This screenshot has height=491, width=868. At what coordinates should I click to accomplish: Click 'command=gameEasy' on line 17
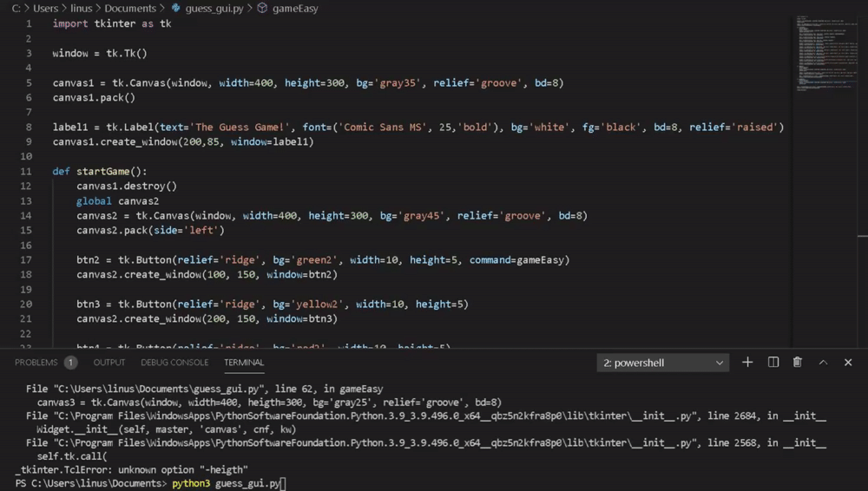coord(516,260)
